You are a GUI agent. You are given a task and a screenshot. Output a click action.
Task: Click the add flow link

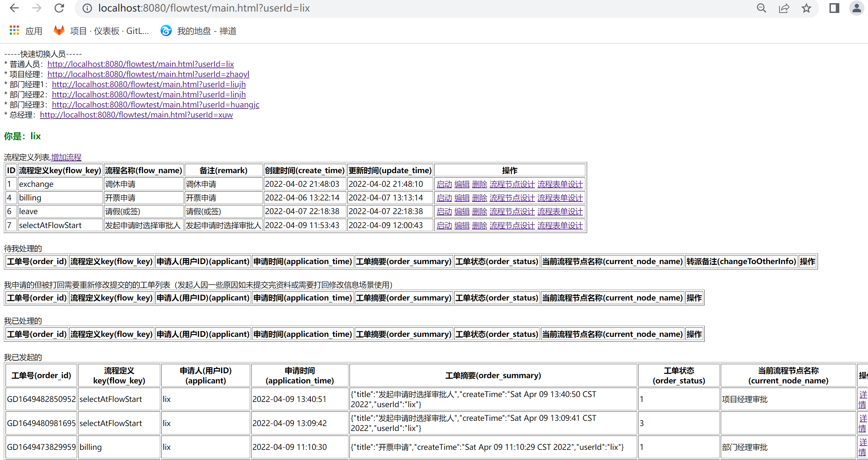point(66,157)
